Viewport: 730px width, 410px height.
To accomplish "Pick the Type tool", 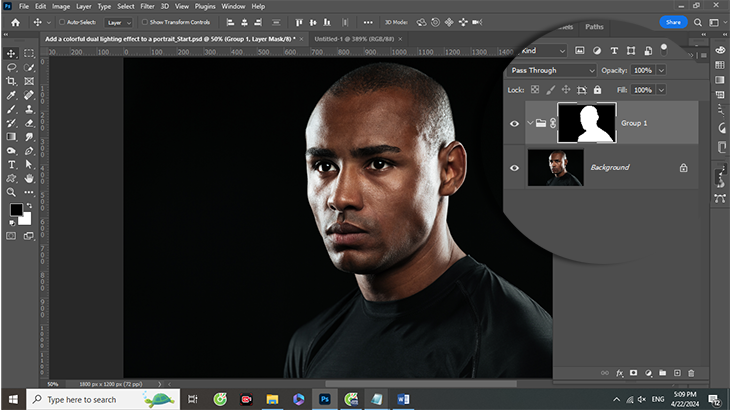I will coord(11,164).
